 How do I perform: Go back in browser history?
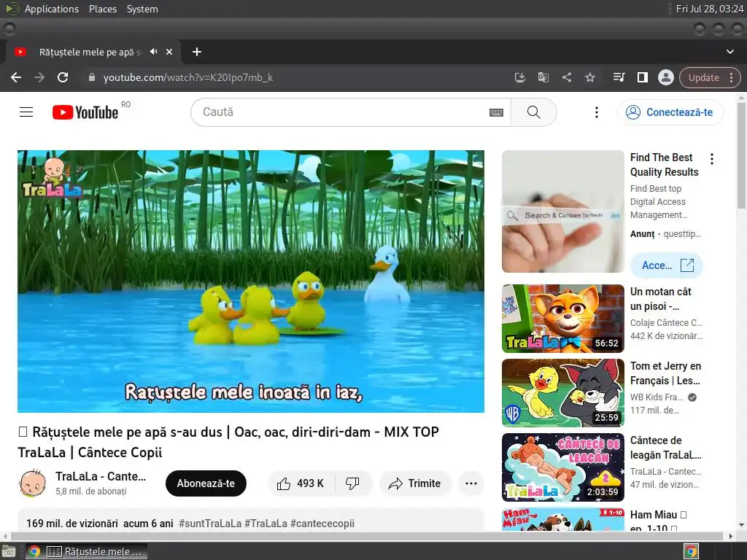[x=16, y=77]
